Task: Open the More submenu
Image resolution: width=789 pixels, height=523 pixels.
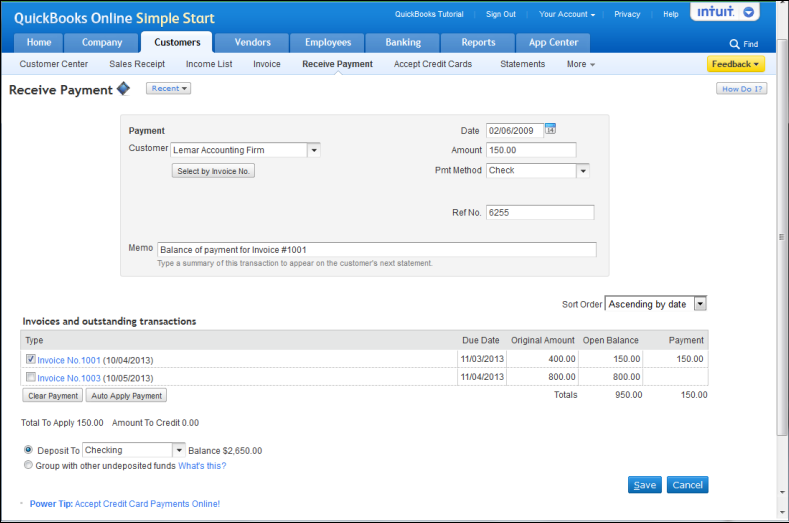Action: click(x=581, y=64)
